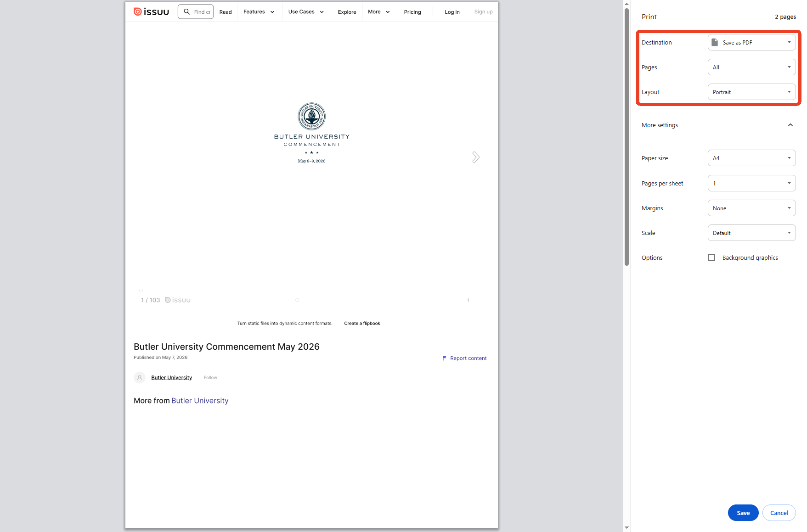This screenshot has height=532, width=807.
Task: Click the preview scrollbar up arrow
Action: click(x=626, y=4)
